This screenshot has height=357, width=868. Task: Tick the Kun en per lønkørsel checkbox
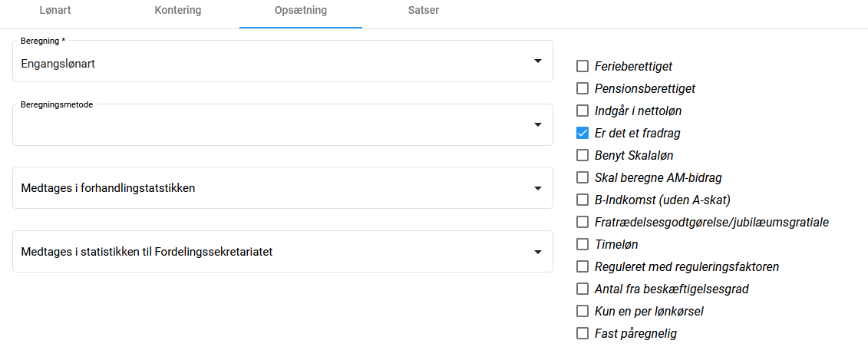click(583, 312)
